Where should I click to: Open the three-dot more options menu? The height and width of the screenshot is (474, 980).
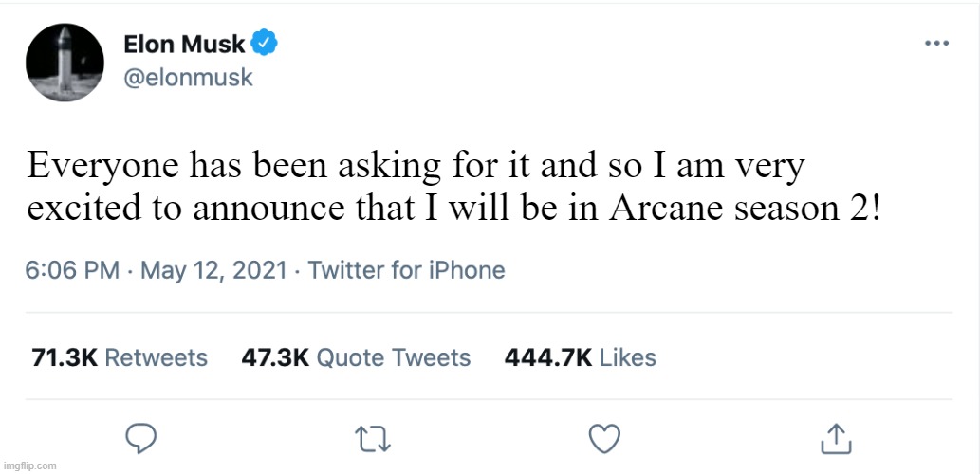[x=936, y=44]
